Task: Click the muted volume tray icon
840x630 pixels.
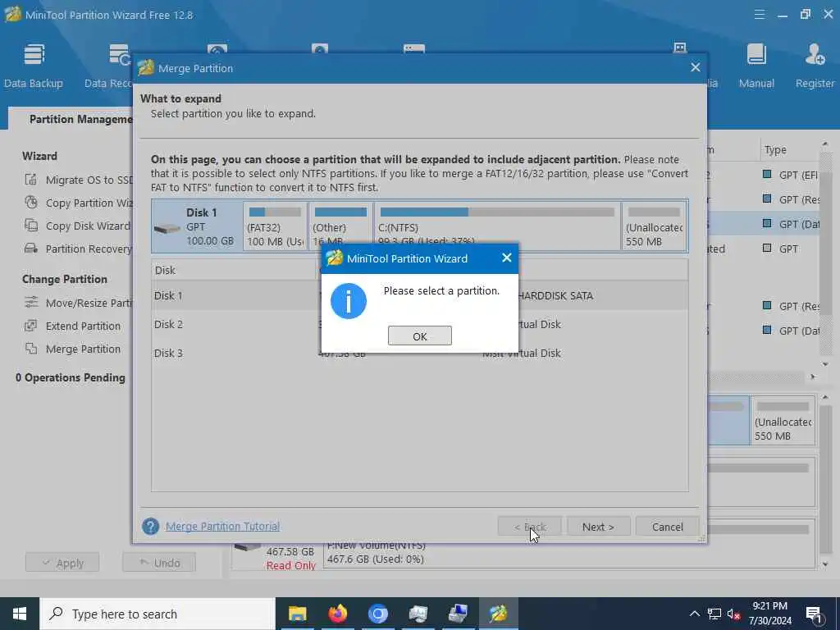Action: (x=733, y=614)
